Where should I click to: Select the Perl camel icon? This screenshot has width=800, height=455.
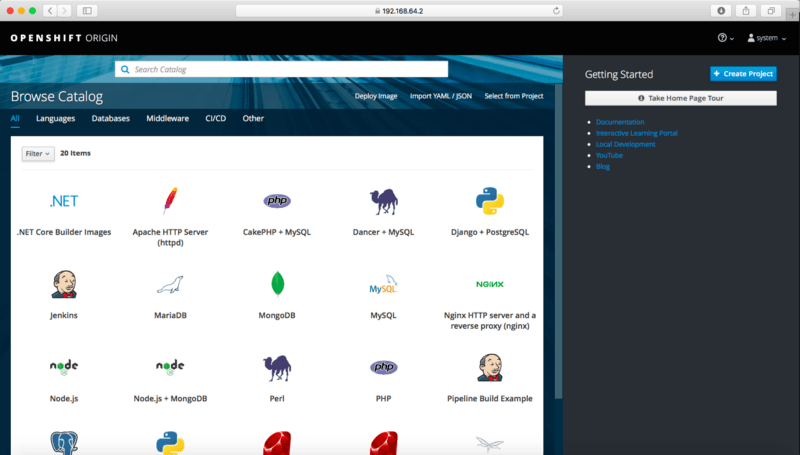point(277,368)
